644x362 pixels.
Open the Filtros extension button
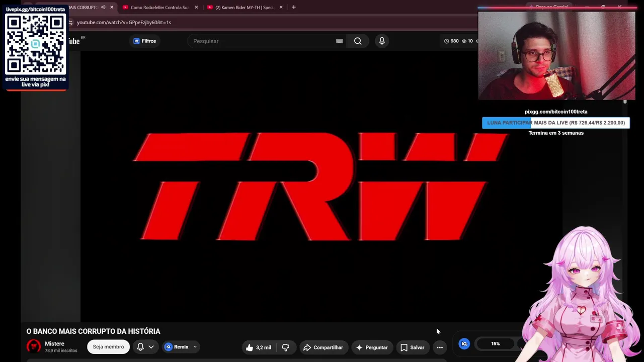click(144, 41)
